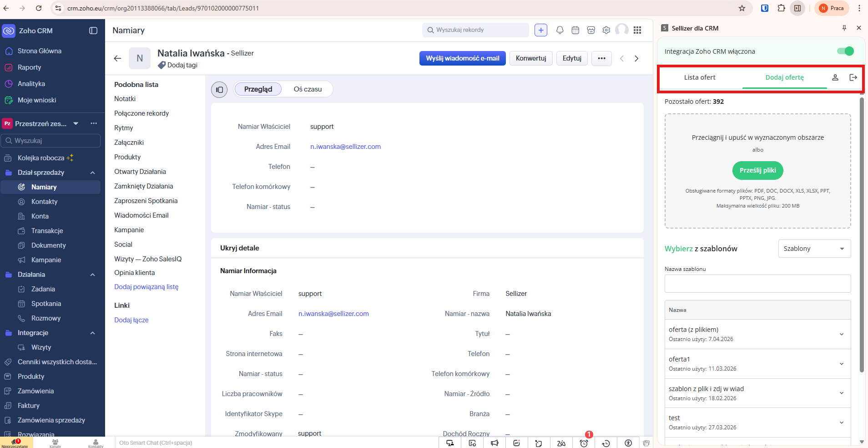Click the notifications bell icon
Image resolution: width=868 pixels, height=448 pixels.
pyautogui.click(x=560, y=30)
